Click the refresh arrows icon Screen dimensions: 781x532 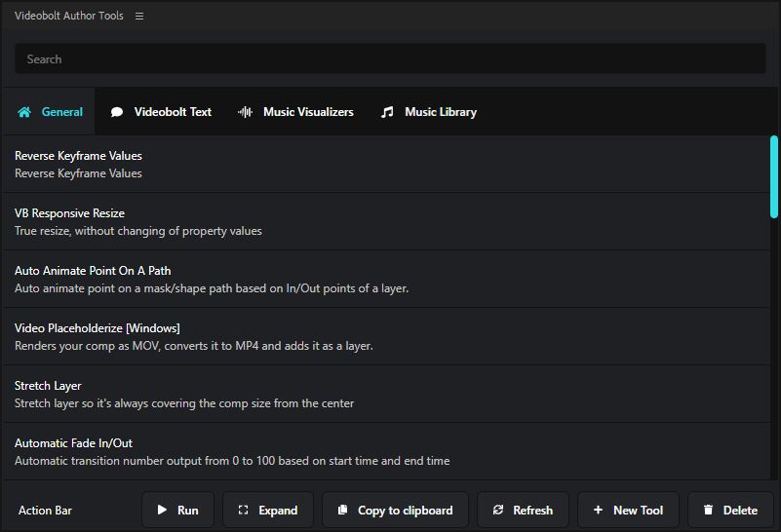[x=498, y=510]
